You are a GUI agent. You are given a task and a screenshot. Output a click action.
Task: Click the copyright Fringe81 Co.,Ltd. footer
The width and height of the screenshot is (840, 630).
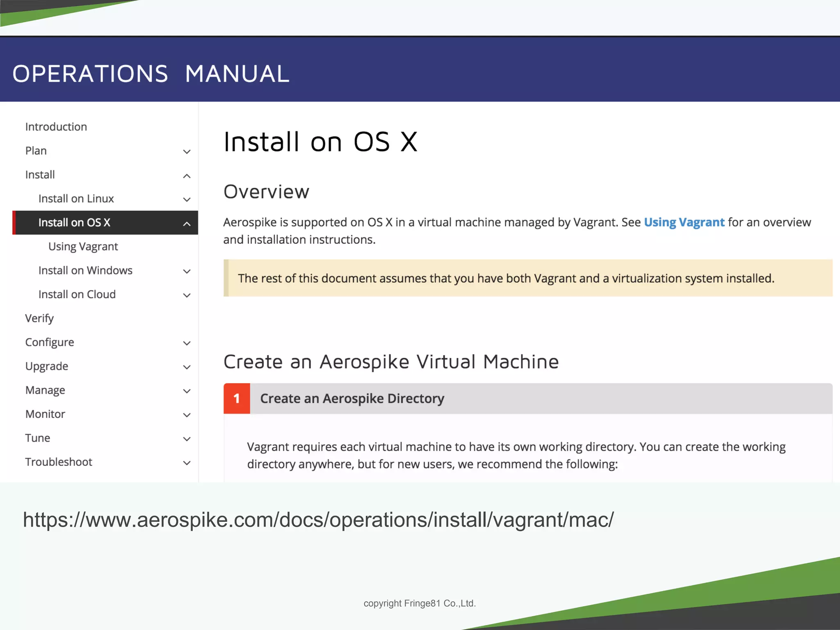(x=420, y=603)
